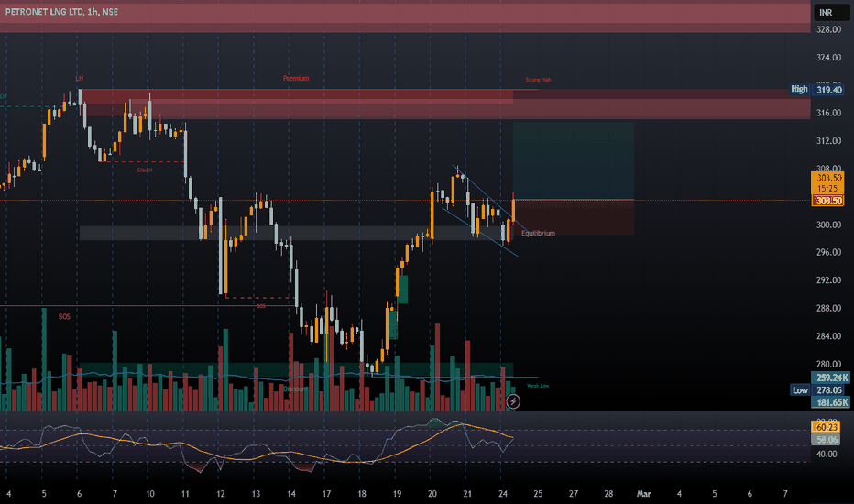Click date 10 on time axis
Viewport: 854px width, 504px height.
149,494
